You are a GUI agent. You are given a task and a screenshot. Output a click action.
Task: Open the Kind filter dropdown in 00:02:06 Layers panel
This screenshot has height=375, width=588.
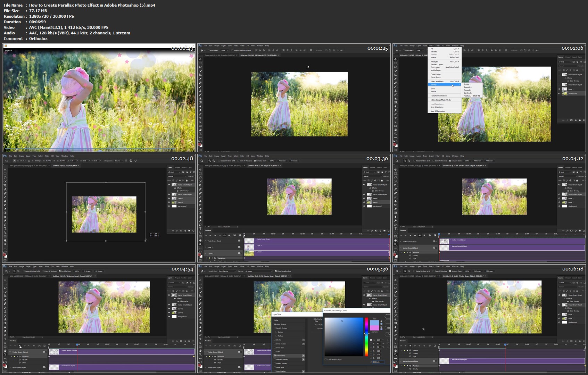[564, 62]
